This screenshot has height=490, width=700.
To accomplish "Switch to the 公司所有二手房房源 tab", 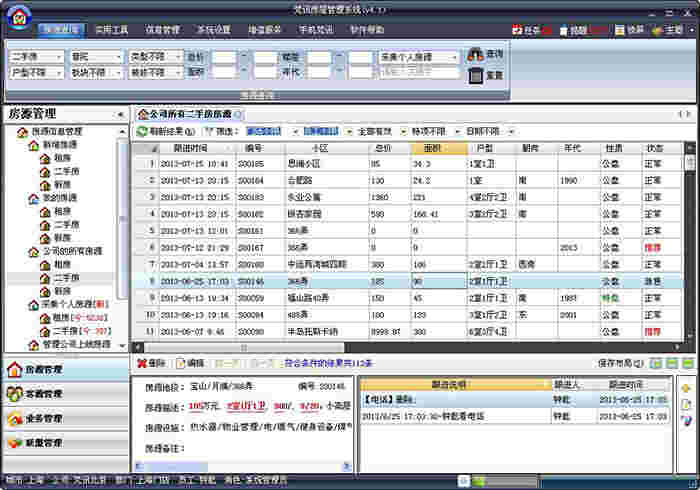I will pos(190,115).
